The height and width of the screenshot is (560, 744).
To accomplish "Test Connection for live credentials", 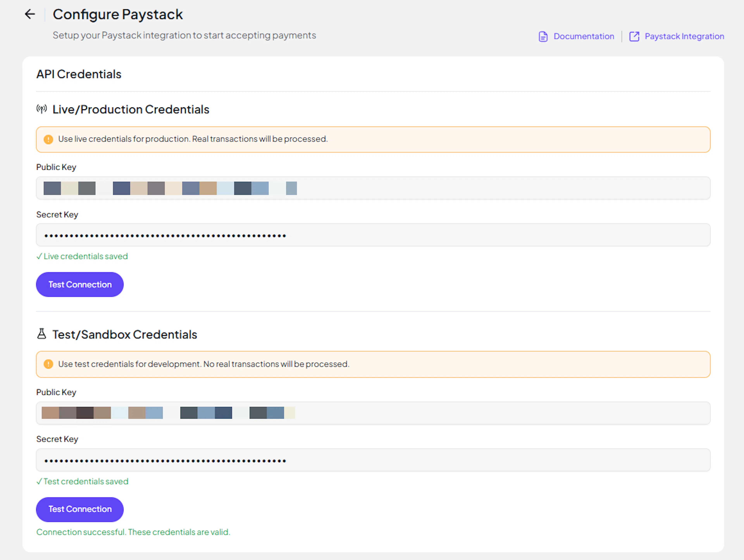I will pos(80,284).
